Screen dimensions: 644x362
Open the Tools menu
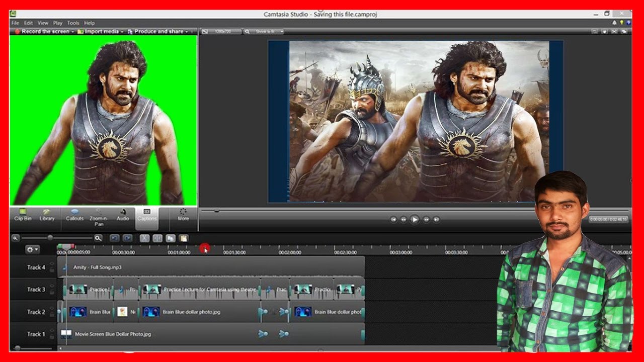73,23
